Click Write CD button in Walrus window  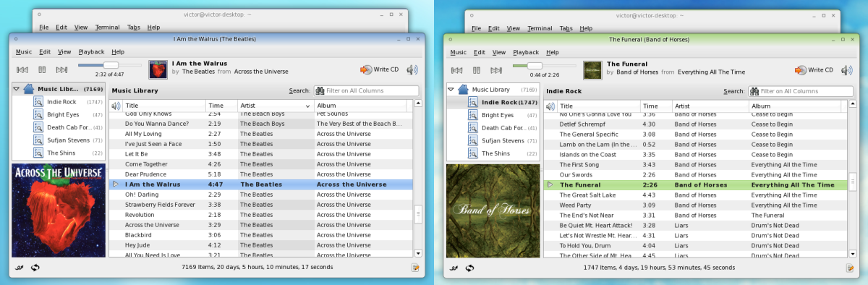379,69
